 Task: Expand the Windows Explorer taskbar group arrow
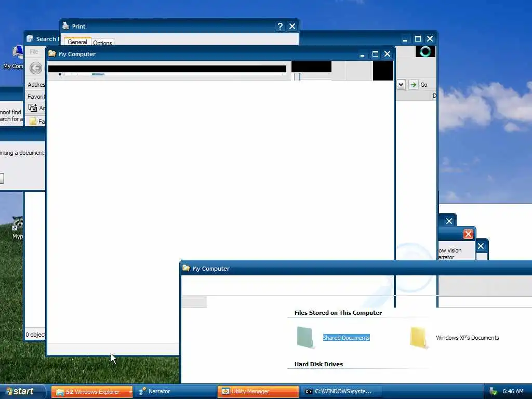tap(130, 392)
